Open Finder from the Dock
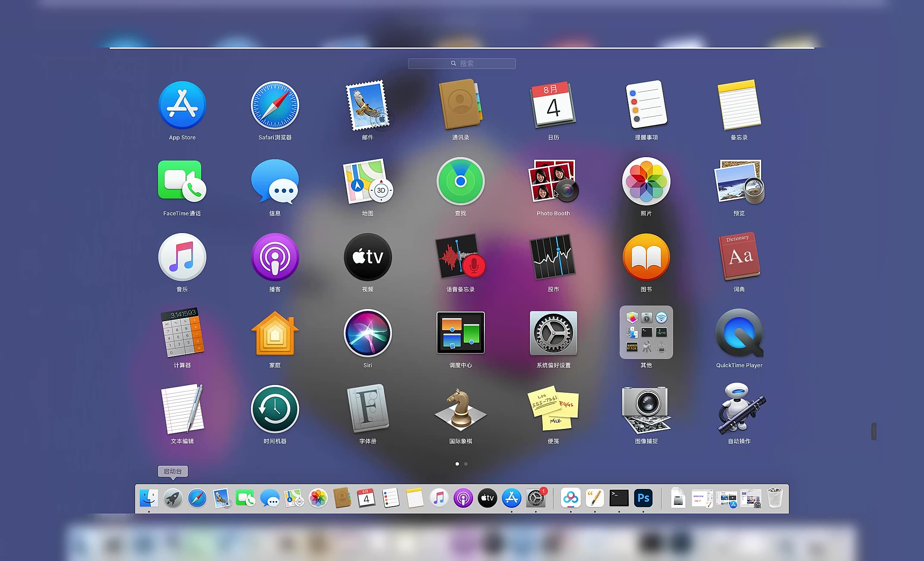Image resolution: width=924 pixels, height=561 pixels. tap(149, 498)
